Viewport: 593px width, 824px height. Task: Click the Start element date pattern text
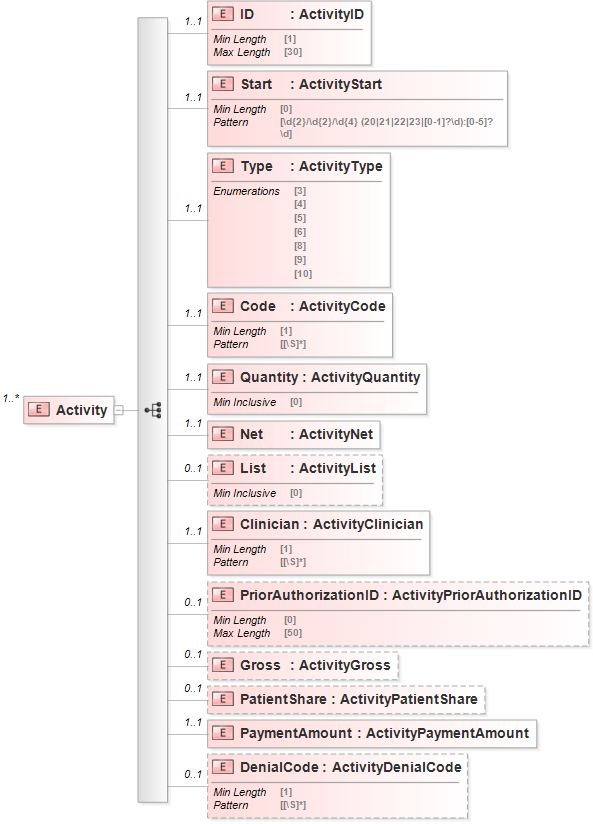coord(386,127)
